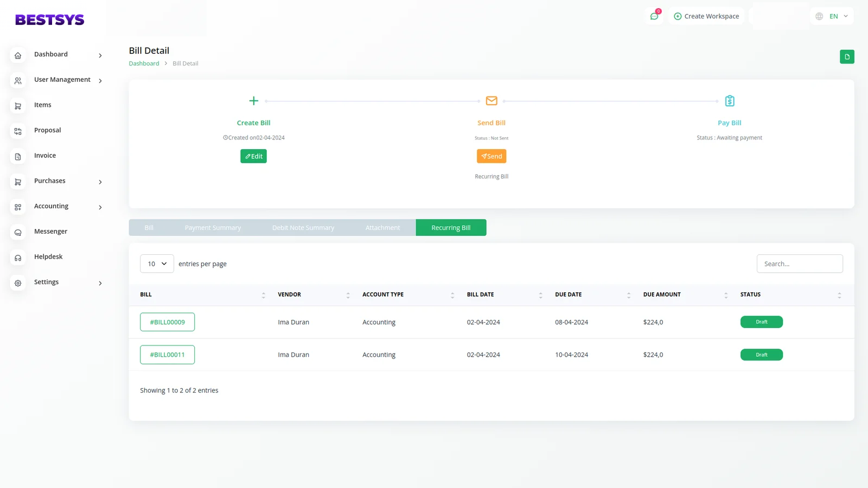The image size is (868, 488).
Task: Sort table by Status column
Action: (839, 295)
